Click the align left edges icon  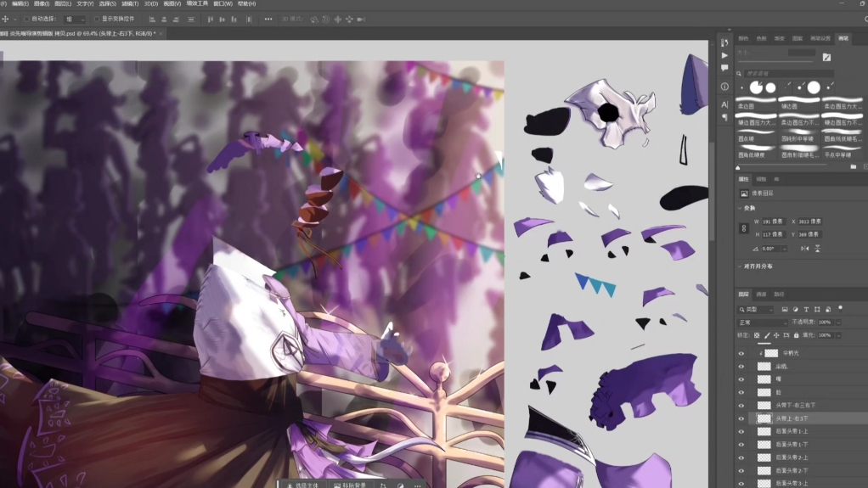coord(152,20)
